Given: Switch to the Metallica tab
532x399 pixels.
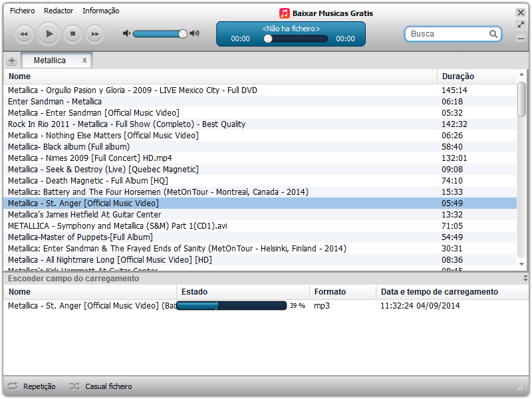Looking at the screenshot, I should (x=57, y=61).
